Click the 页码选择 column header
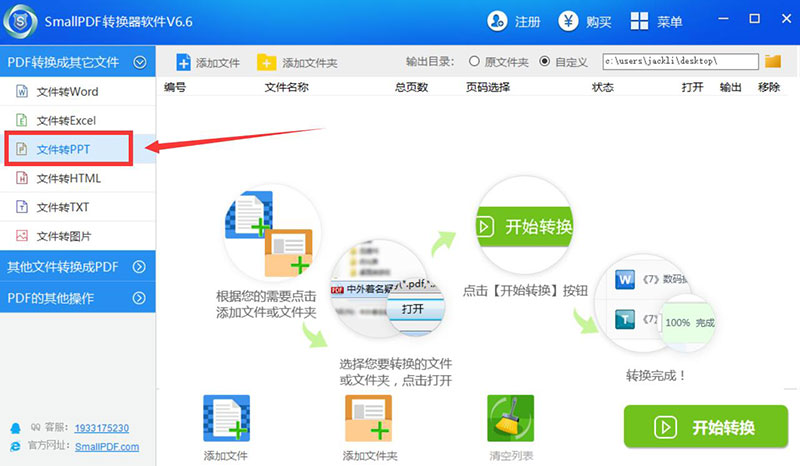This screenshot has height=466, width=800. point(488,87)
